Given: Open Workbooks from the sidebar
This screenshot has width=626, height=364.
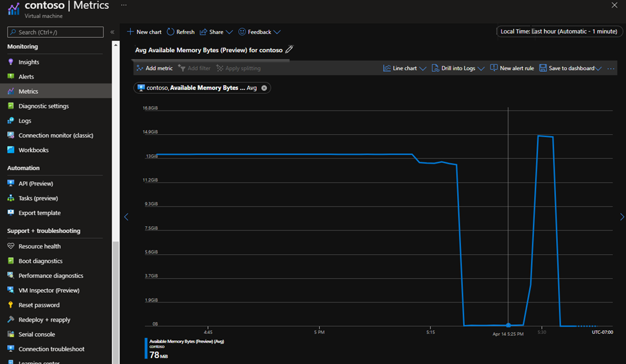Looking at the screenshot, I should (x=33, y=150).
